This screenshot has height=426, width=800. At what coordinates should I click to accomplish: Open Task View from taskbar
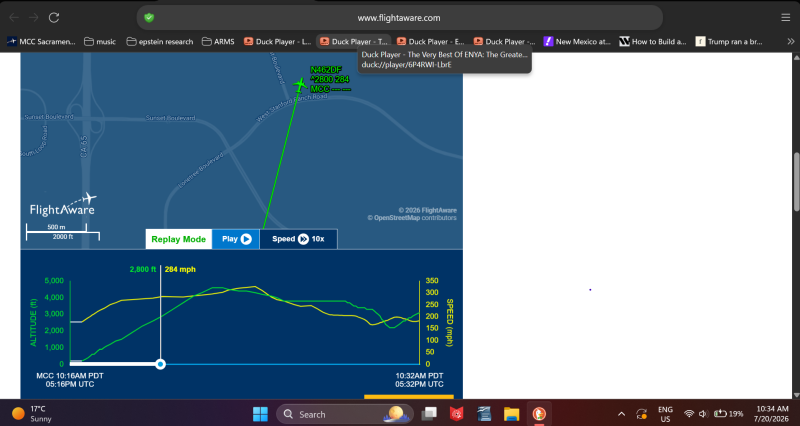pos(429,414)
